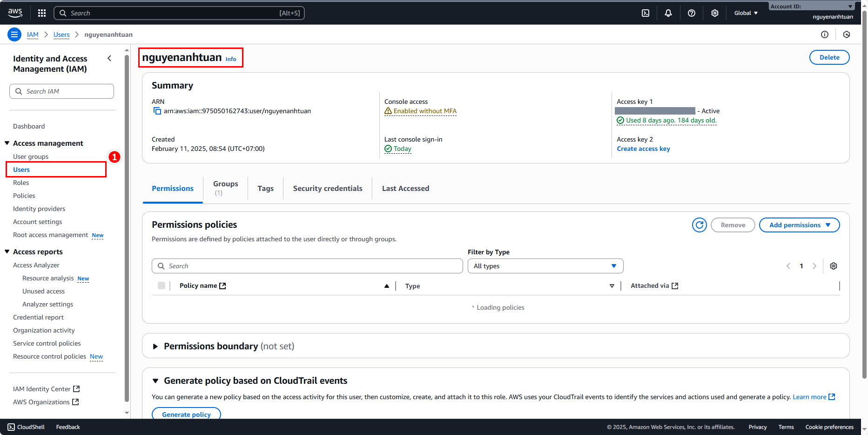This screenshot has height=435, width=868.
Task: Switch to the Security credentials tab
Action: (x=327, y=188)
